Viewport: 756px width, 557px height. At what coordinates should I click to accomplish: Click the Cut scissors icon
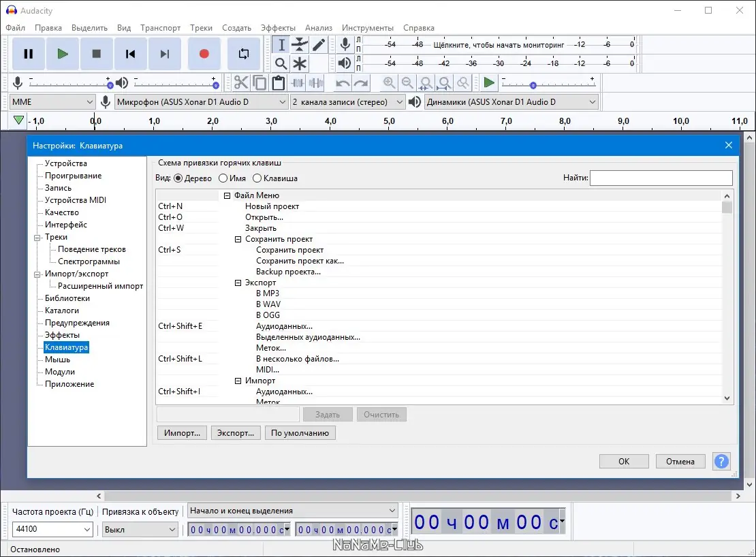pyautogui.click(x=241, y=83)
